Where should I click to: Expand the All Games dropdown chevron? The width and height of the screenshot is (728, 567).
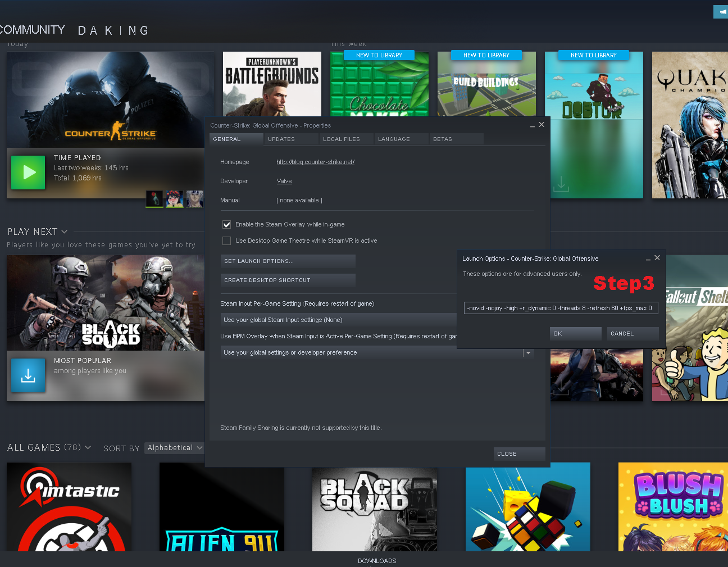88,448
